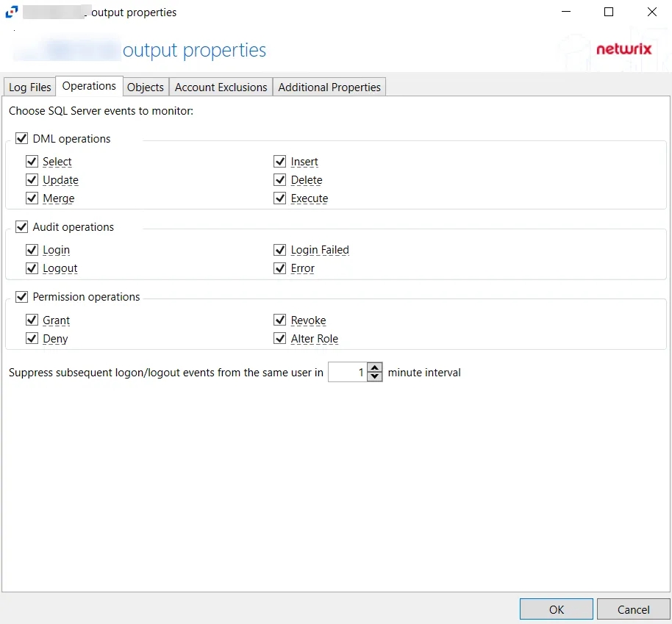Toggle the Error event checkbox
672x624 pixels.
280,268
